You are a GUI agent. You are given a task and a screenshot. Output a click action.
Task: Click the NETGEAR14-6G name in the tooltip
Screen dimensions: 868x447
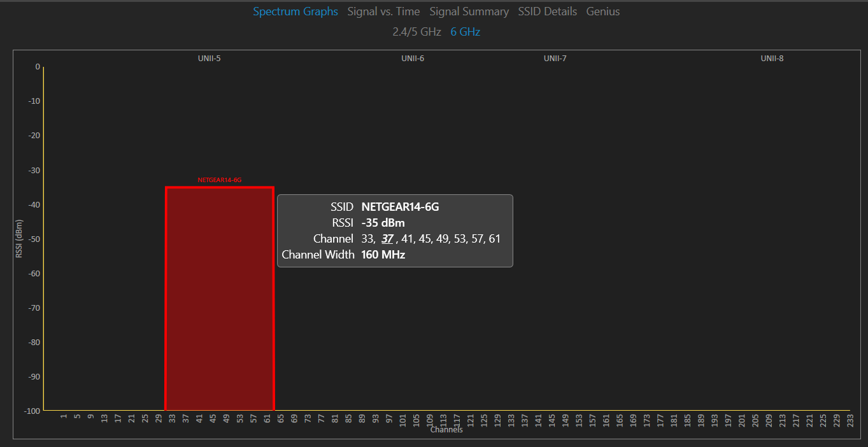point(399,206)
